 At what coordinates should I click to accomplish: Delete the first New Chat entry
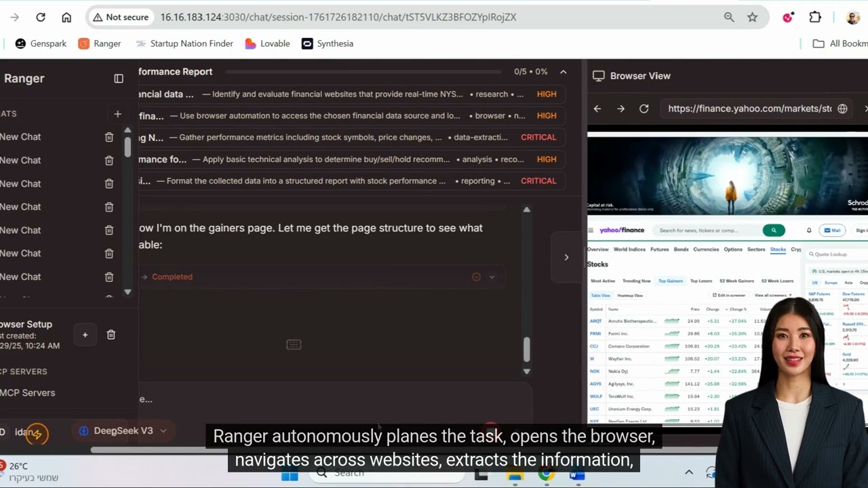click(x=108, y=137)
